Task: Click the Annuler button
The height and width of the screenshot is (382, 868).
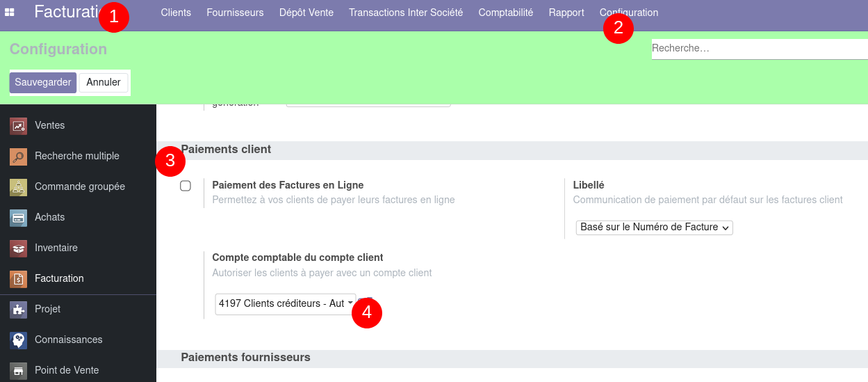Action: (104, 82)
